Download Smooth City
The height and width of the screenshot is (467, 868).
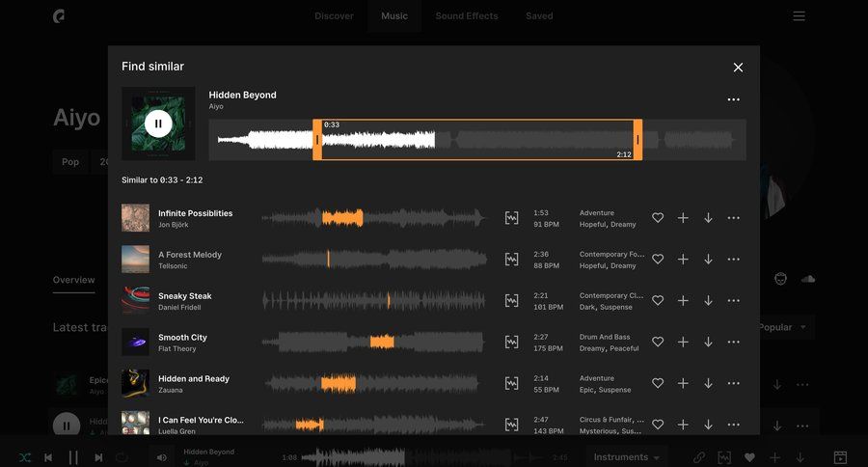708,342
